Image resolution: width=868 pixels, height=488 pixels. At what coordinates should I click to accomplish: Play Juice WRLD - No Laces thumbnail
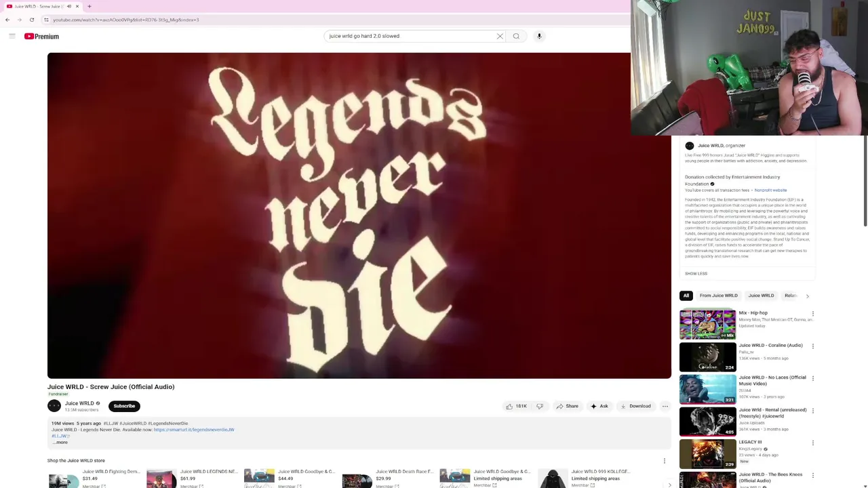point(707,389)
